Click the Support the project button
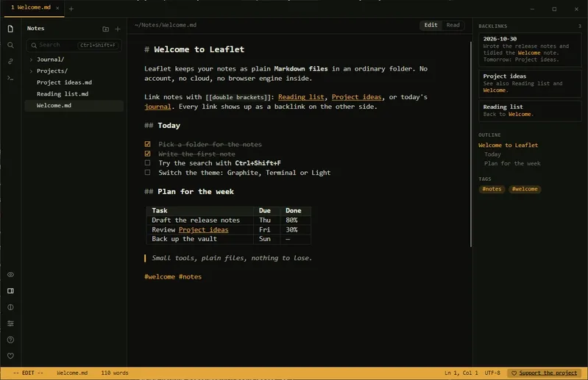 pyautogui.click(x=544, y=373)
